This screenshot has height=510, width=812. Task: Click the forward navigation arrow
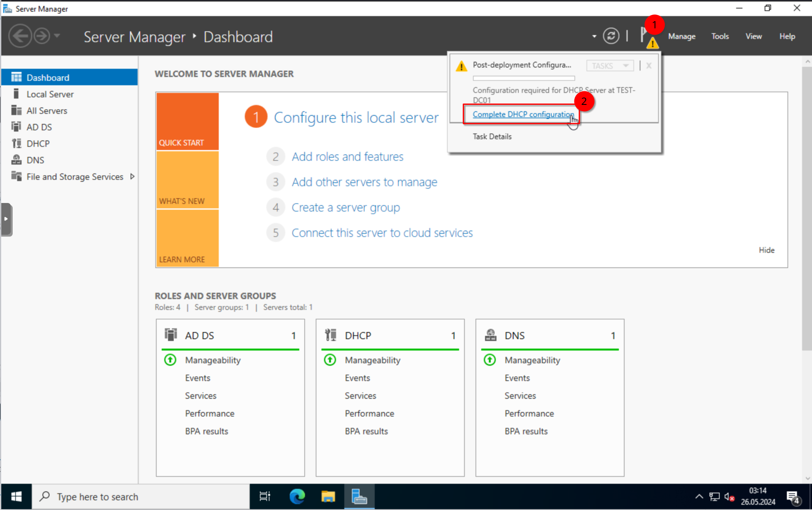(x=42, y=36)
